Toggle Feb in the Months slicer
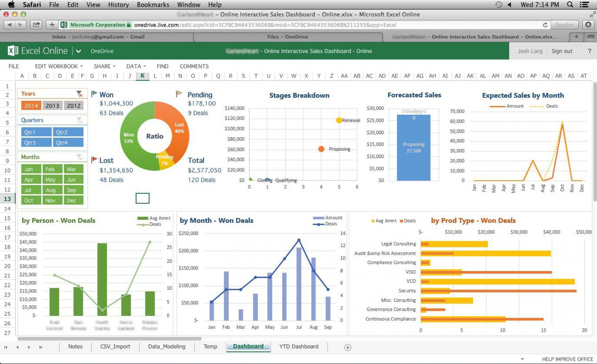Screen dimensions: 597x364 click(x=52, y=169)
